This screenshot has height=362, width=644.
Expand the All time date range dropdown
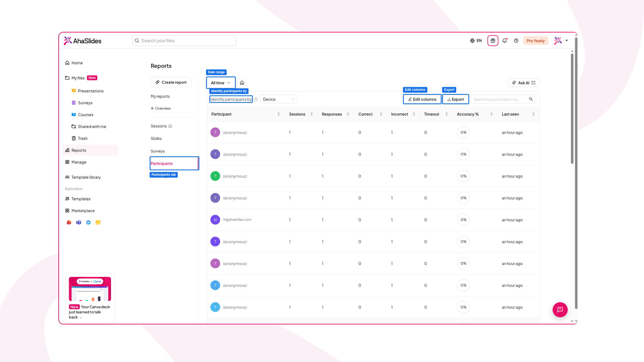click(221, 83)
